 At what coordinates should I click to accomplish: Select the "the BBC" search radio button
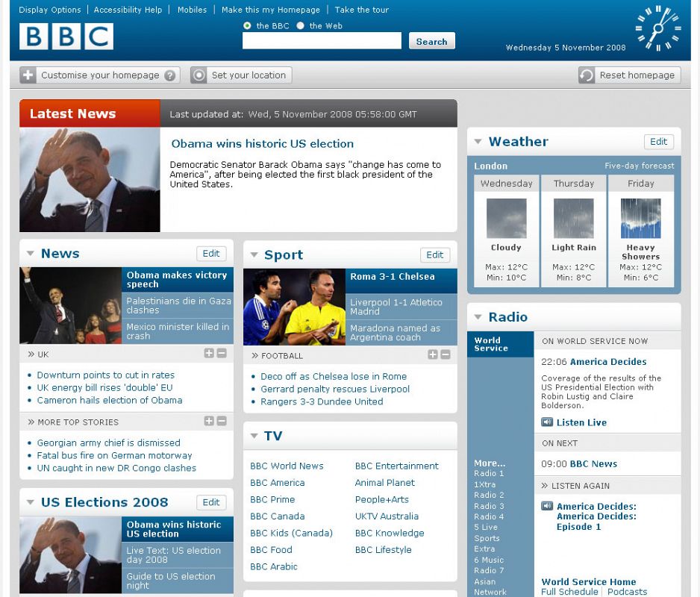click(x=248, y=25)
